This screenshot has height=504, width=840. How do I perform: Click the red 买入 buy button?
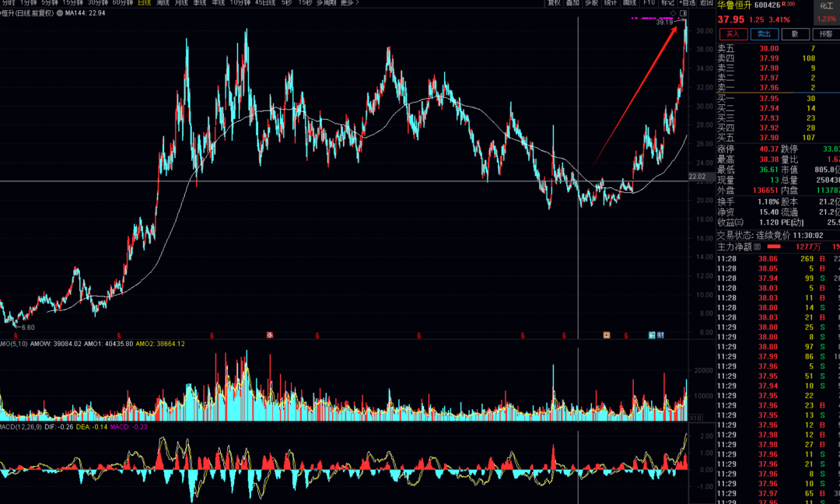pyautogui.click(x=733, y=34)
